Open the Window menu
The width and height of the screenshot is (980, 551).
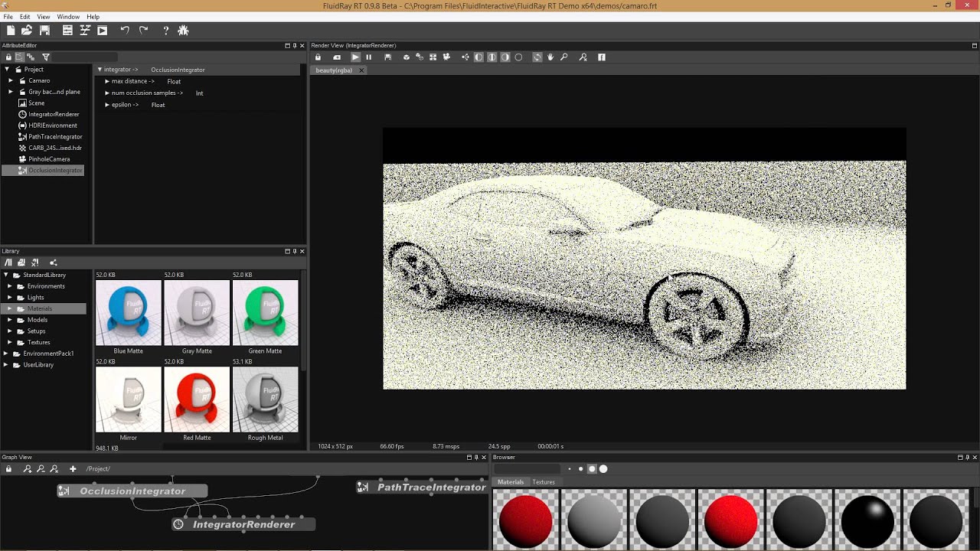coord(68,16)
